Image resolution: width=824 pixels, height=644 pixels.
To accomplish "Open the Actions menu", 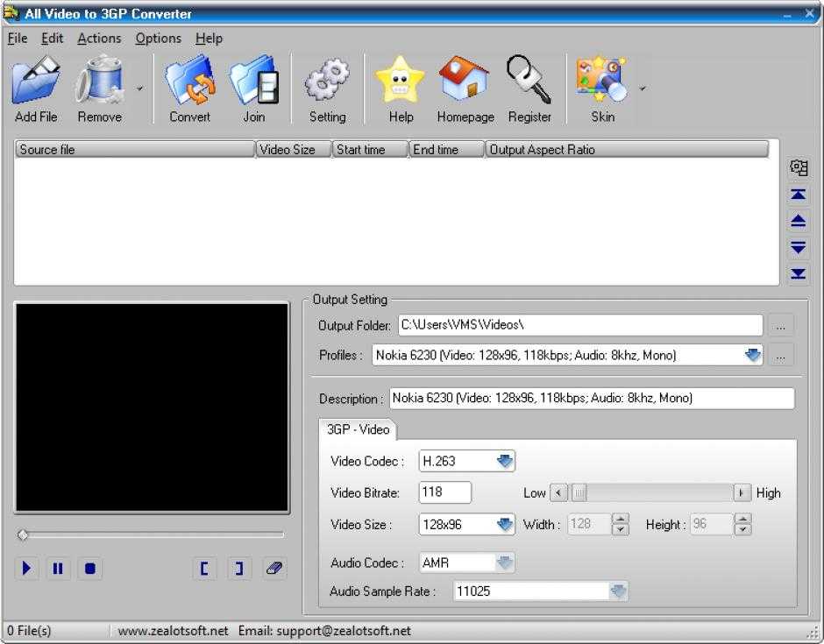I will pyautogui.click(x=99, y=39).
